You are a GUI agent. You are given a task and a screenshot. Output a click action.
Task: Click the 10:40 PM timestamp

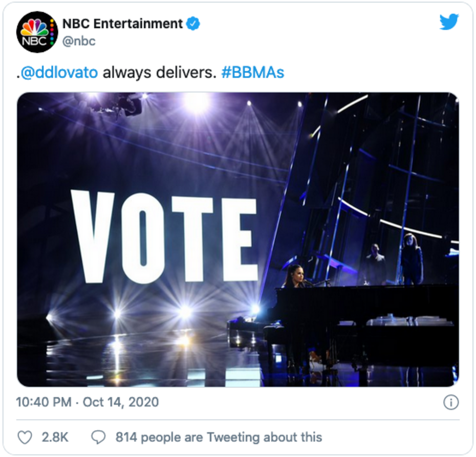tap(44, 402)
